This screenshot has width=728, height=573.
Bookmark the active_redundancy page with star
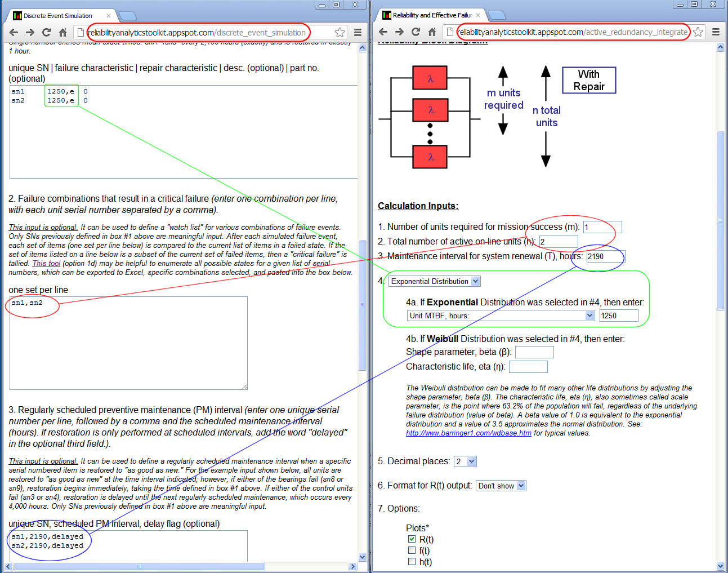(x=698, y=32)
